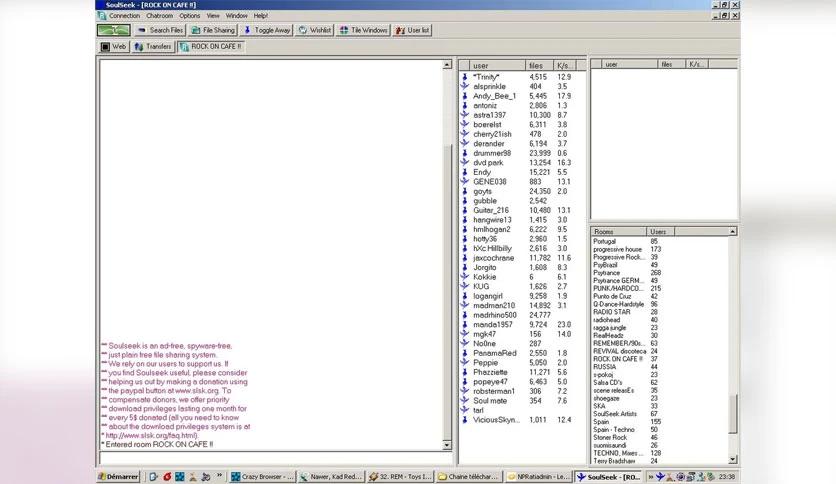Click the rooms list scroll-down arrow
836x484 pixels.
tap(733, 459)
